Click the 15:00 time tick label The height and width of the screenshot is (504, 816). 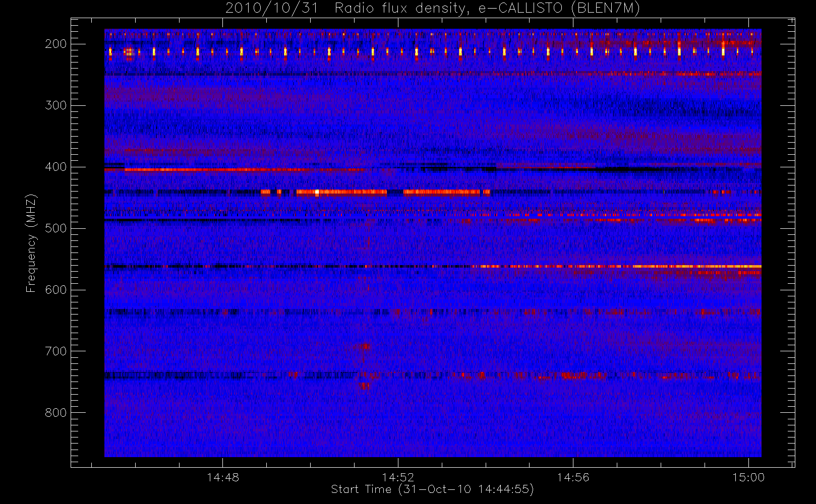click(748, 477)
